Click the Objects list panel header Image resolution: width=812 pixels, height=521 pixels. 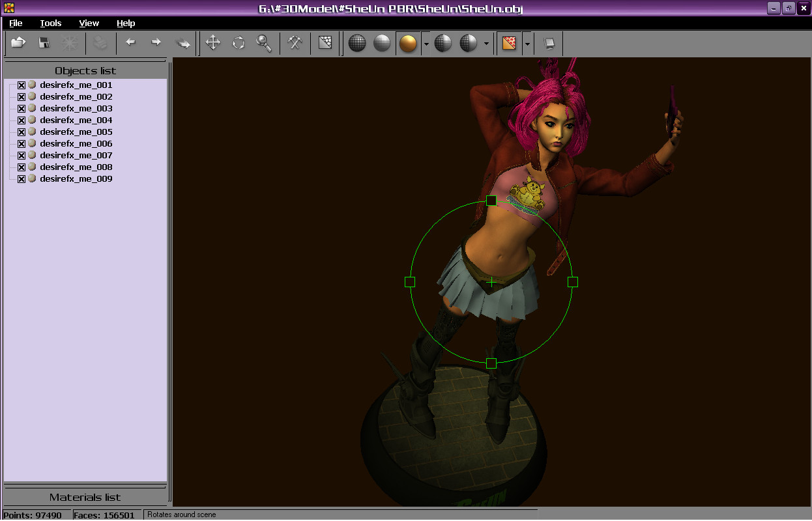point(85,70)
